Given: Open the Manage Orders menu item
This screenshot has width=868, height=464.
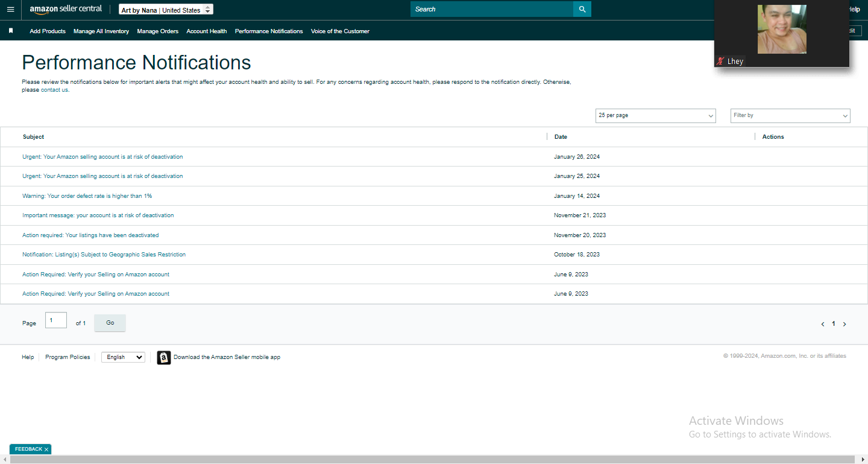Looking at the screenshot, I should pos(158,31).
